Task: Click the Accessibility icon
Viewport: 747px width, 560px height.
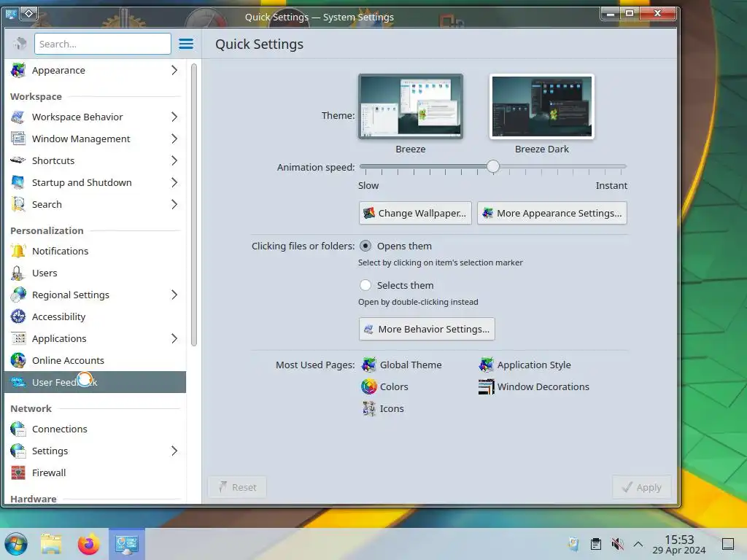Action: click(18, 316)
